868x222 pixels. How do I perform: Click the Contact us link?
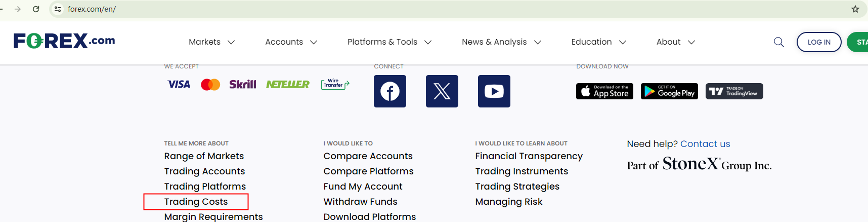[705, 144]
